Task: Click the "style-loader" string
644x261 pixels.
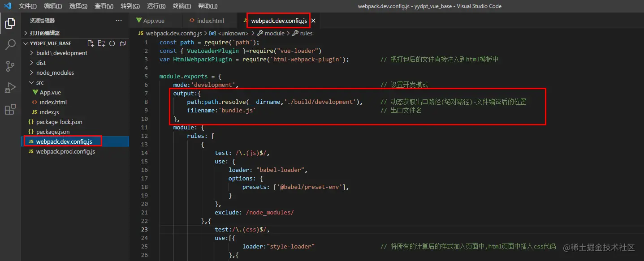Action: (291, 247)
